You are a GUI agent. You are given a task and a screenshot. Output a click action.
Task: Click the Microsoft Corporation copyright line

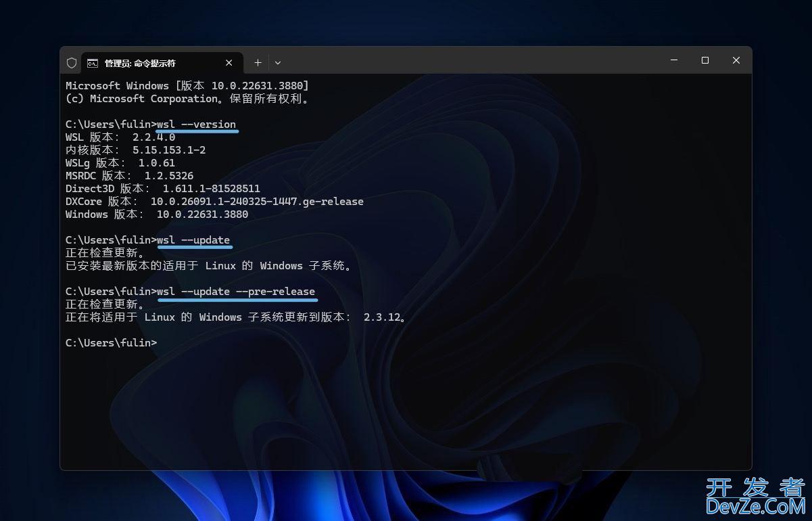[x=187, y=99]
